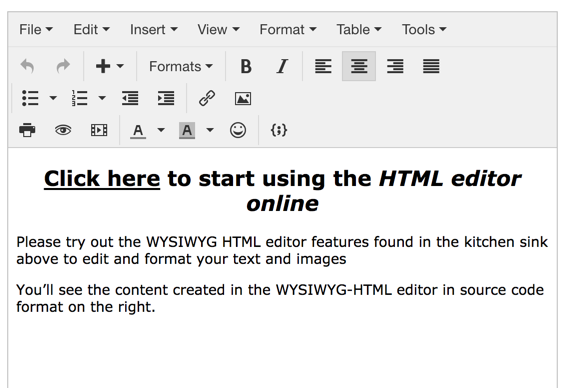Click the plus Insert icon
Screen dimensions: 567x388
coord(103,66)
